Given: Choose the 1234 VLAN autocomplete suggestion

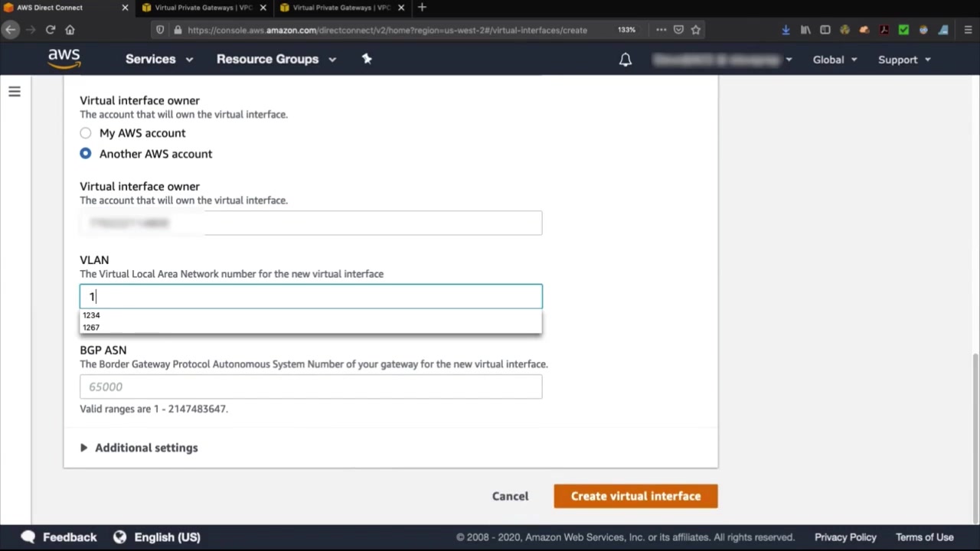Looking at the screenshot, I should pyautogui.click(x=92, y=315).
